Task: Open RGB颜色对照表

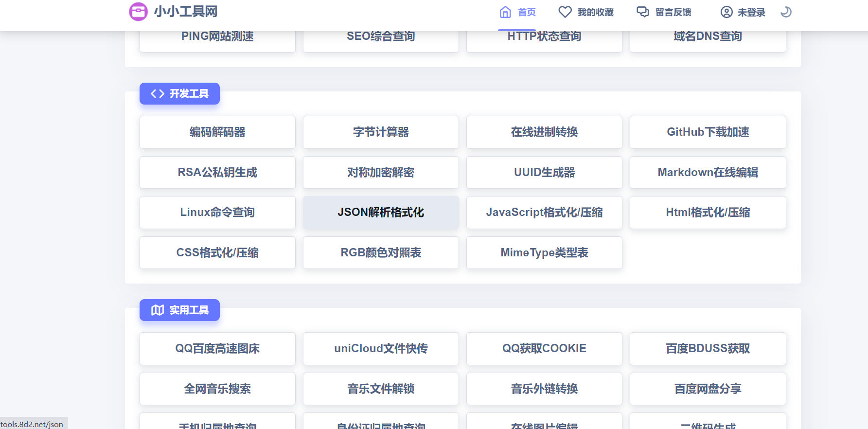Action: (381, 253)
